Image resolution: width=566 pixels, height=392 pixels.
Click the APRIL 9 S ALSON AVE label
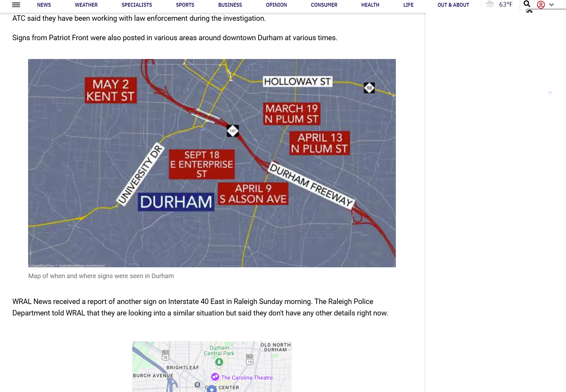(253, 194)
